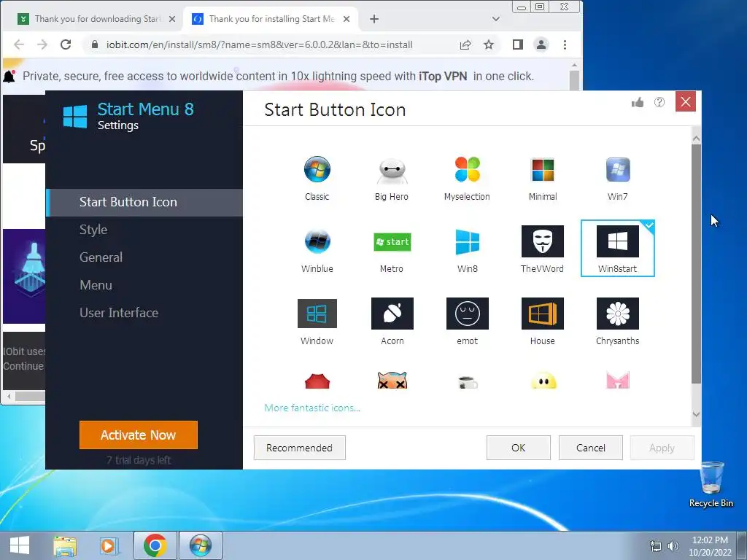Open the Recycle Bin on desktop
Viewport: 747px width, 560px height.
coord(711,485)
